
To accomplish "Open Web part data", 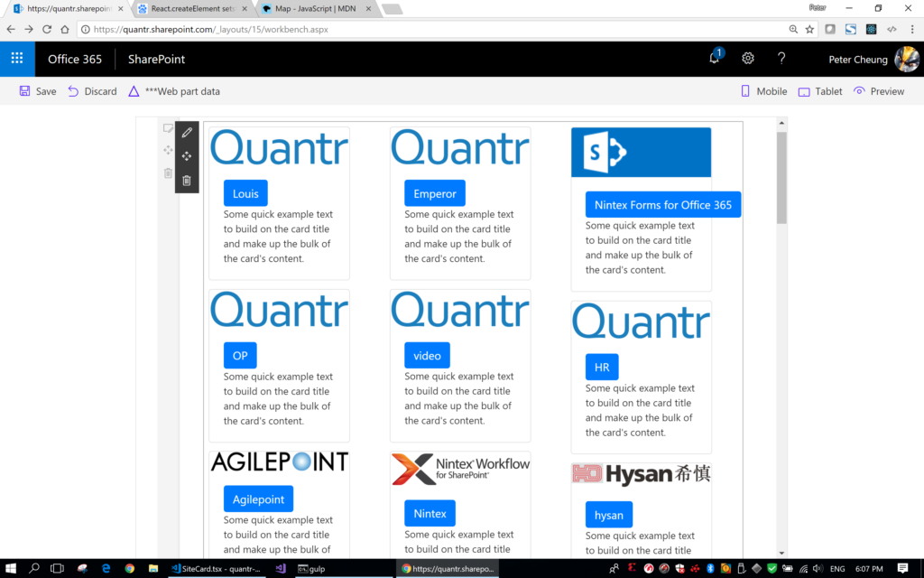I will point(174,91).
